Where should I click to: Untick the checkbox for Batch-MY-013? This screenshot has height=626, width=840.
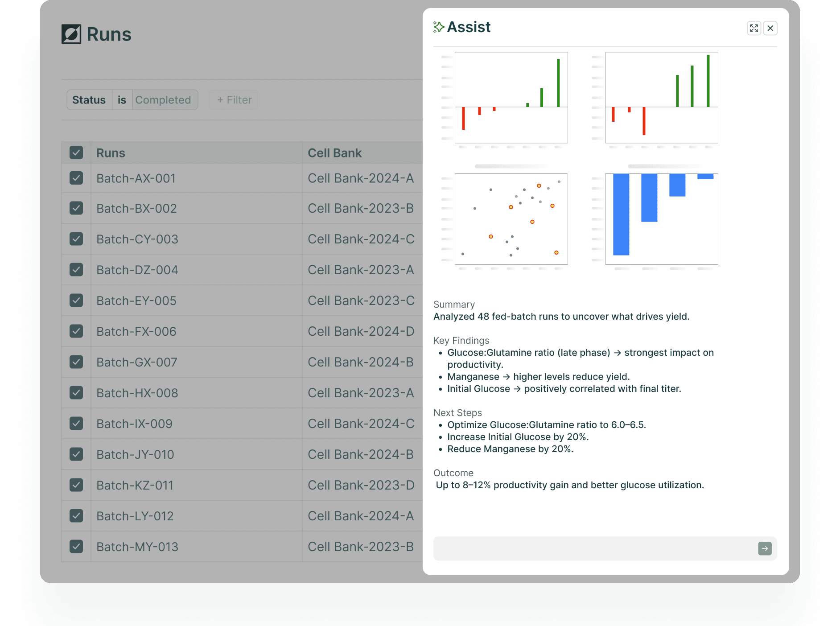[x=76, y=547]
